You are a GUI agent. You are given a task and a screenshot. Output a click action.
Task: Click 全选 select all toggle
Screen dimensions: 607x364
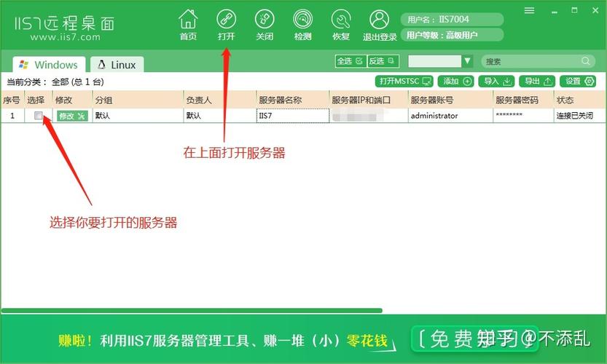(351, 61)
